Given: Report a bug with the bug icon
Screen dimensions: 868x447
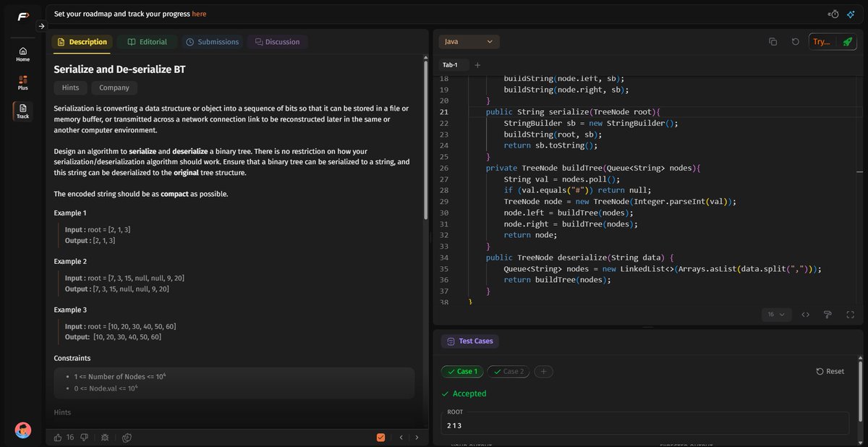Looking at the screenshot, I should [106, 437].
